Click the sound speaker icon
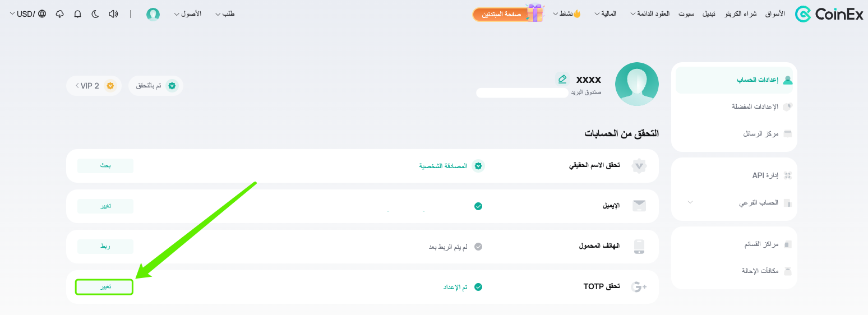Screen dimensions: 868x315 [113, 14]
